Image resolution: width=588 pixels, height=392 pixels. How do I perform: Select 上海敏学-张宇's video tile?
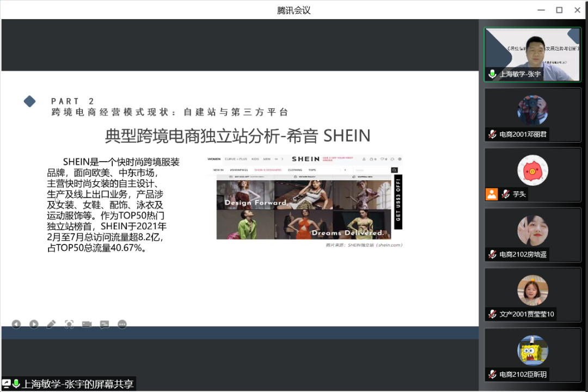click(x=532, y=54)
